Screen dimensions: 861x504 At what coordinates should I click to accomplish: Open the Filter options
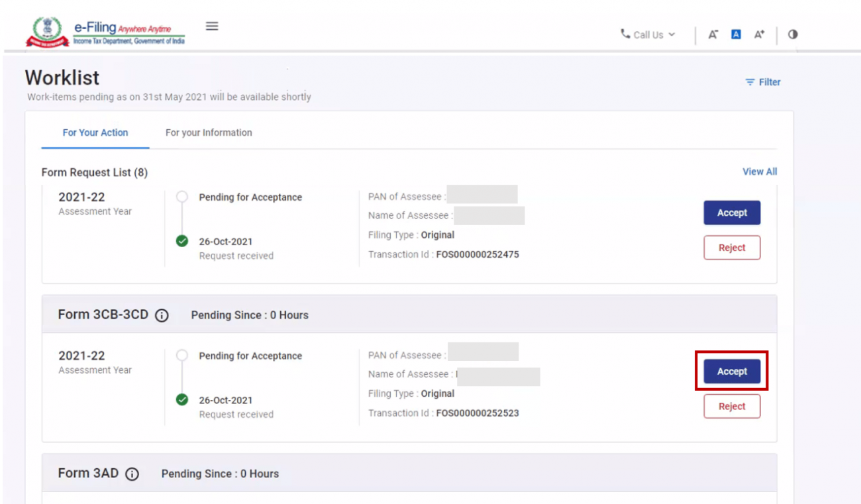763,82
